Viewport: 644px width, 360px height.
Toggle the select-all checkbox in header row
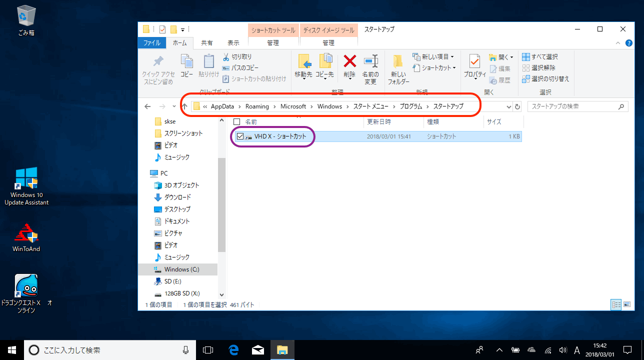[x=237, y=121]
